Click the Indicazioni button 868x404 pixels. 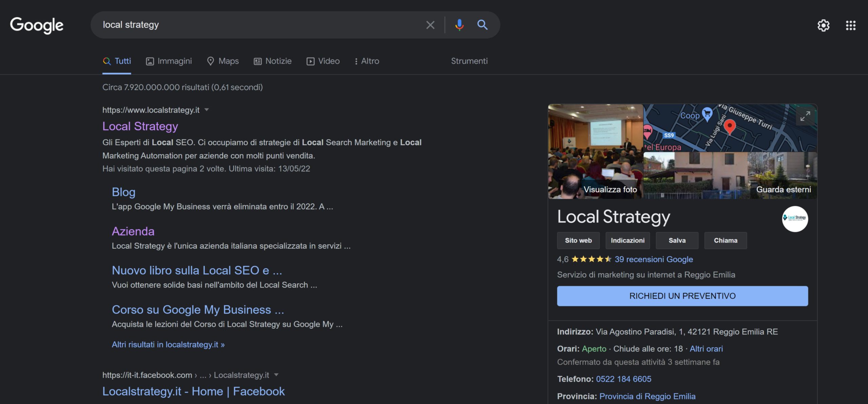[x=628, y=240]
